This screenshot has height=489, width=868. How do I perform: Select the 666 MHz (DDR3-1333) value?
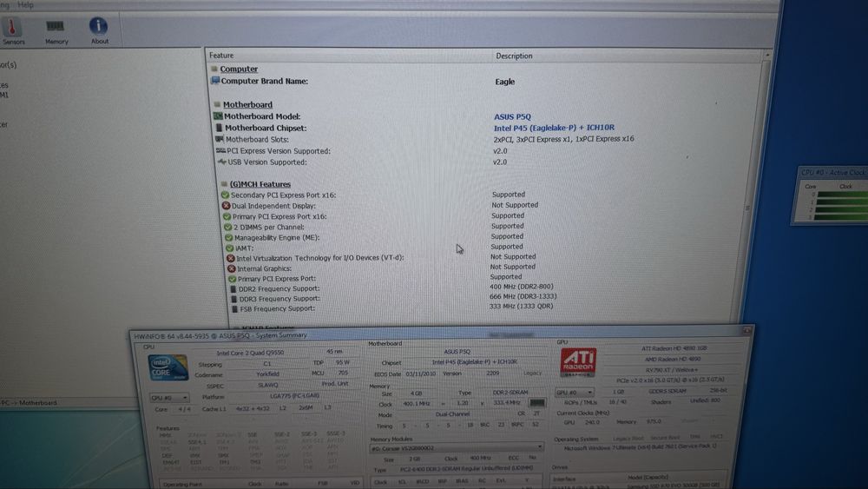[x=523, y=296]
